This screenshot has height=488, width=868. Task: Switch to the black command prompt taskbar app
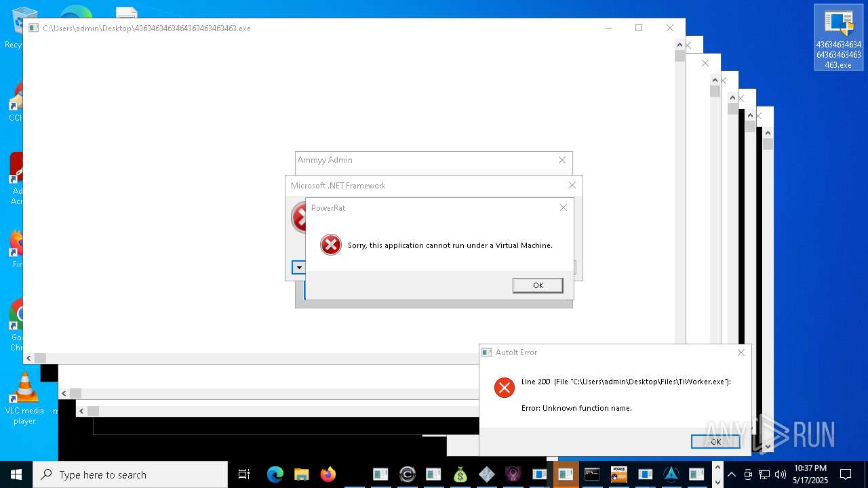[x=592, y=474]
